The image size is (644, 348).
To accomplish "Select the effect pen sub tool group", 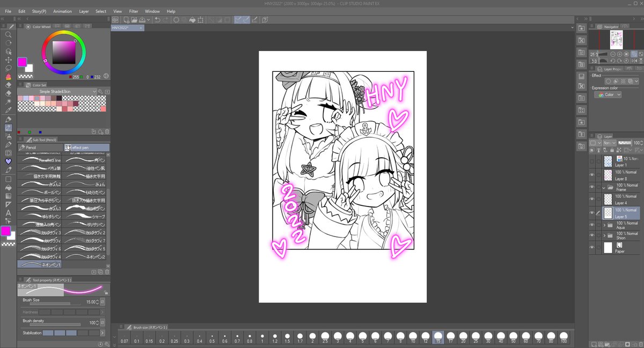I will click(86, 147).
